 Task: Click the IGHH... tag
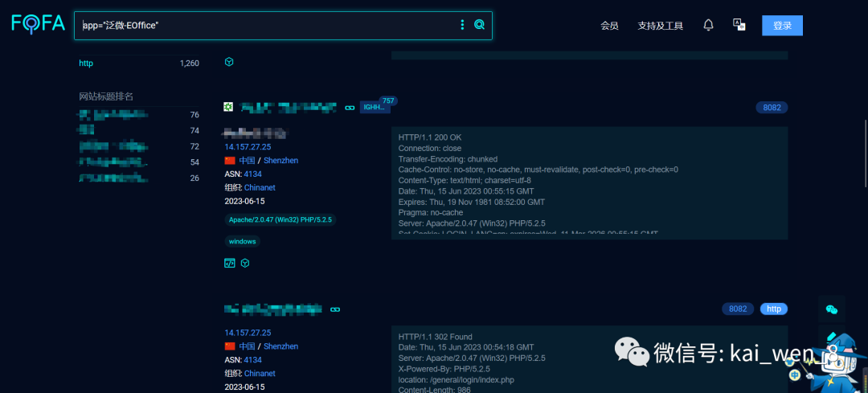[x=375, y=108]
